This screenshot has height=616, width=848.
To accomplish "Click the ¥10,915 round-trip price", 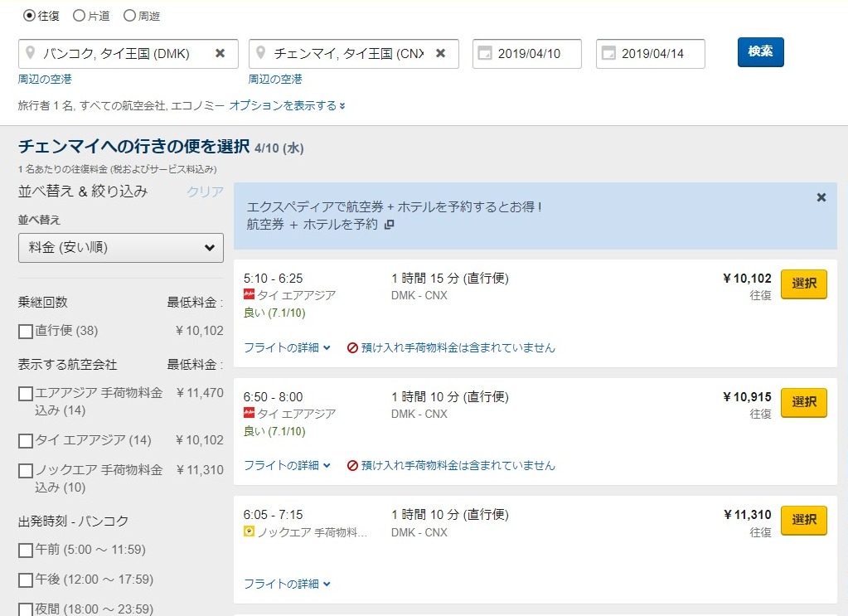I will (x=748, y=397).
